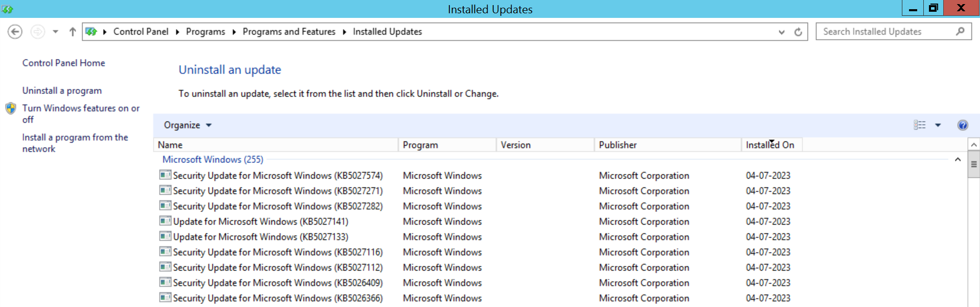Screen dimensions: 980x307
Task: Refresh the Installed Updates list
Action: (x=798, y=32)
